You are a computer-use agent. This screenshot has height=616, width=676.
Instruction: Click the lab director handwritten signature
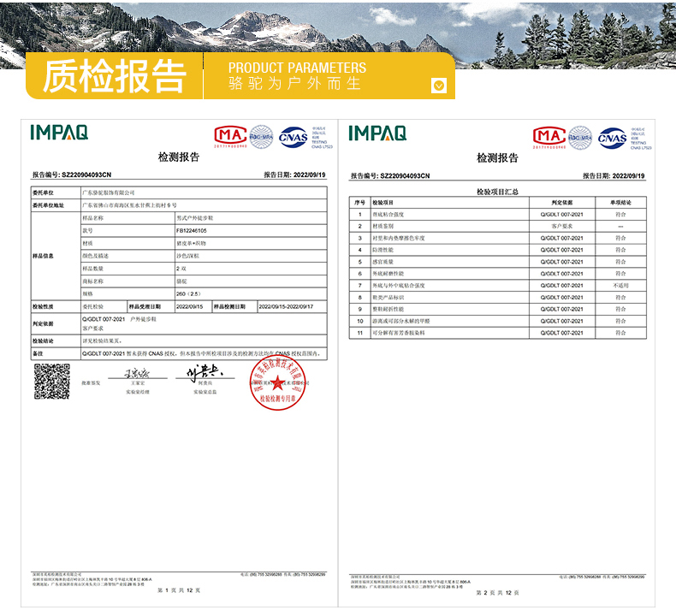(204, 372)
